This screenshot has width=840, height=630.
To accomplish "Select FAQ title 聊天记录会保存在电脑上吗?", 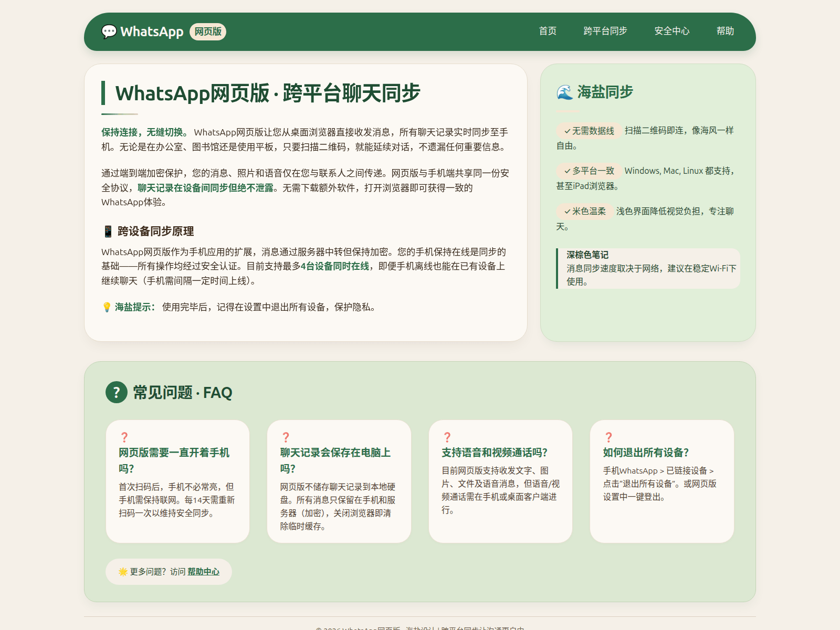I will coord(335,460).
